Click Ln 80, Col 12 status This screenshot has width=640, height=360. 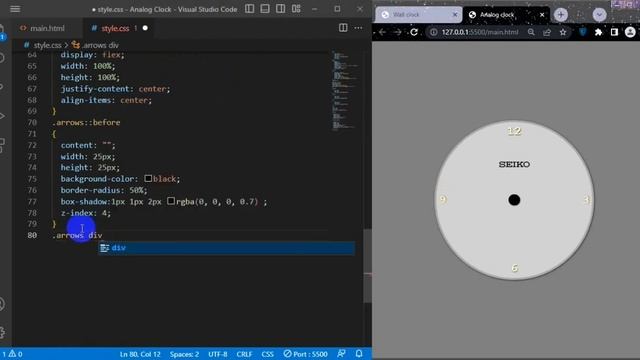click(x=140, y=354)
